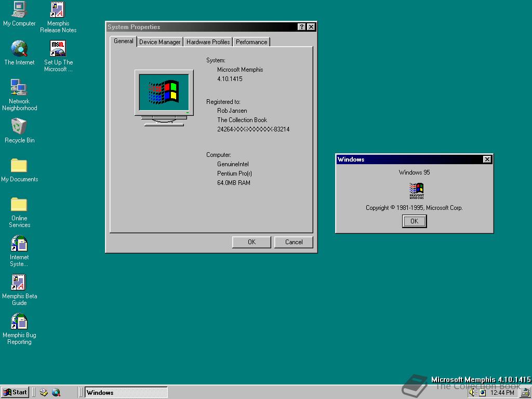
Task: Select the Memphis Release Notes shortcut
Action: pos(58,17)
